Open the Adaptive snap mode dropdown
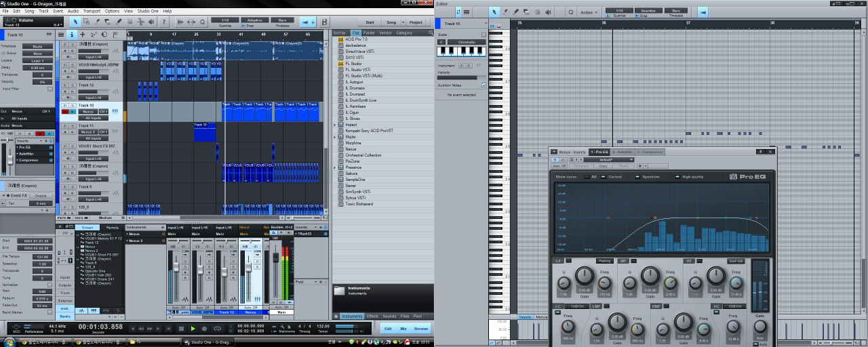The height and width of the screenshot is (347, 868). pyautogui.click(x=255, y=20)
